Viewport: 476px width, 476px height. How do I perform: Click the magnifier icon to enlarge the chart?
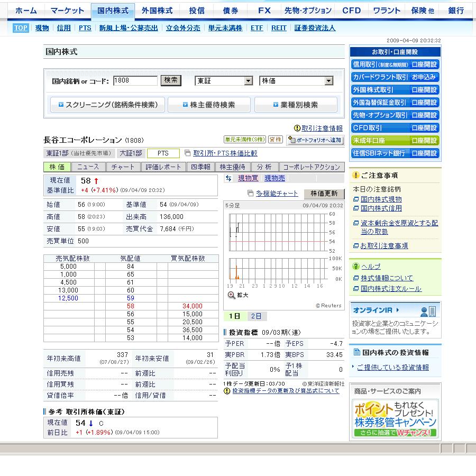tap(231, 295)
